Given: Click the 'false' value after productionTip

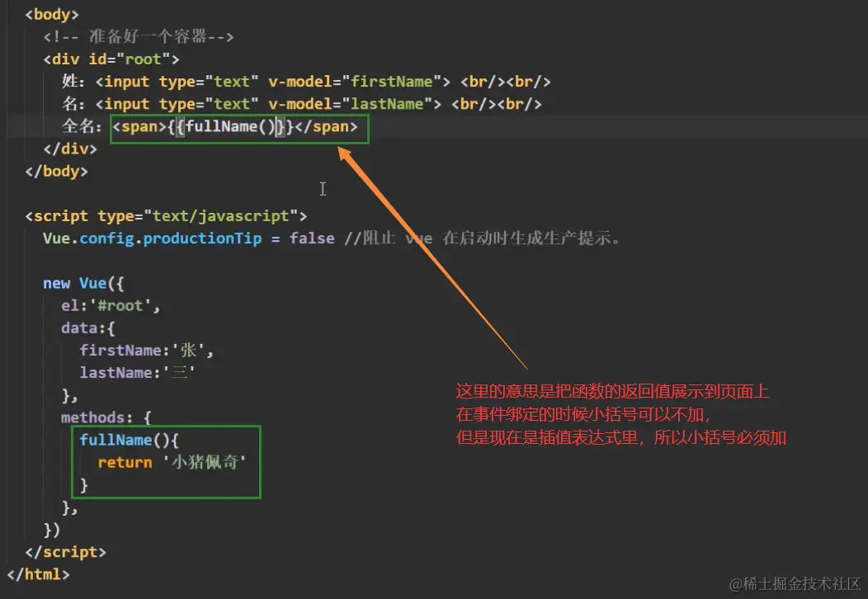Looking at the screenshot, I should (x=312, y=238).
